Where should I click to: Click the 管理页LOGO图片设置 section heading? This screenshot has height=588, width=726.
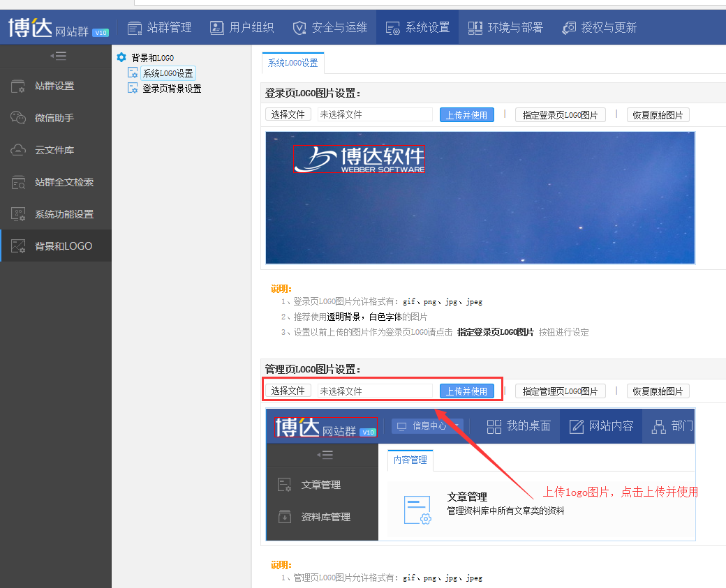click(313, 369)
